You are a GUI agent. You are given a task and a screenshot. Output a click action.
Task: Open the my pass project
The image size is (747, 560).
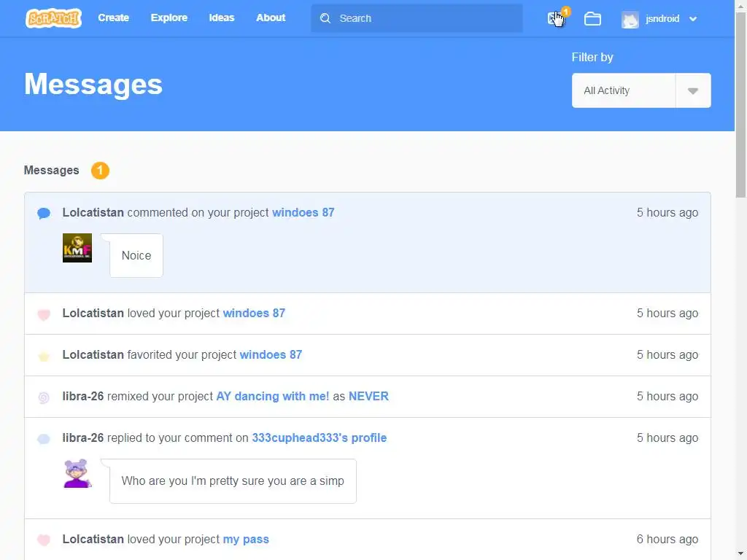point(246,539)
